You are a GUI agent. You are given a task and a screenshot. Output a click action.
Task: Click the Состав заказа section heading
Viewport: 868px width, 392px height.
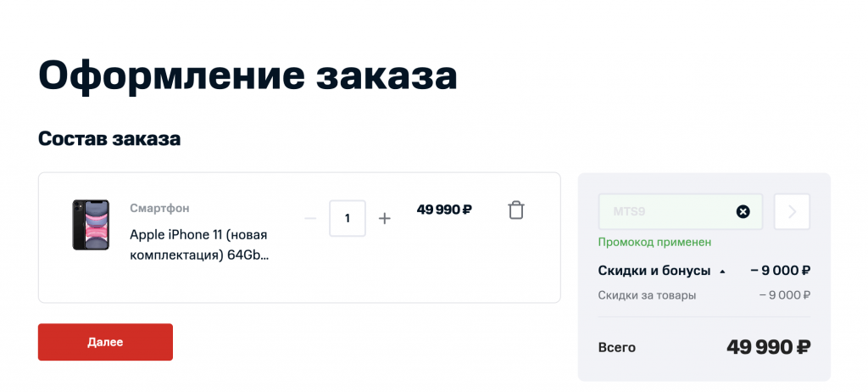point(109,138)
